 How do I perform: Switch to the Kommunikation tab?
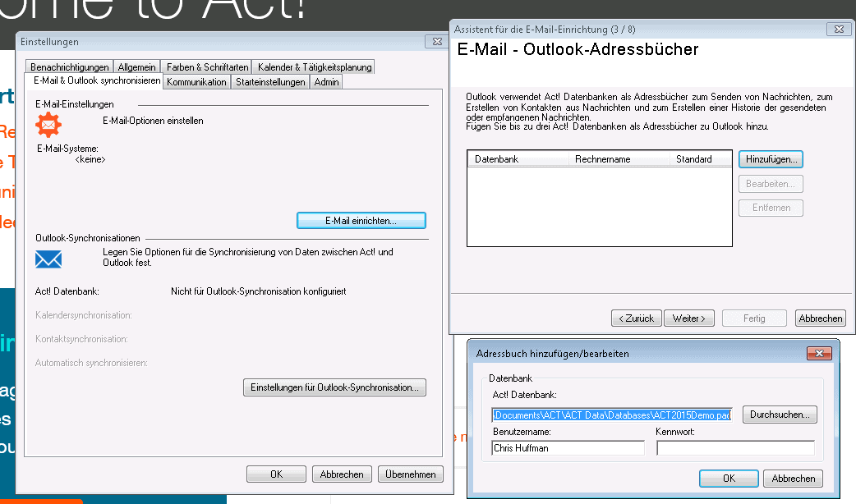point(196,82)
